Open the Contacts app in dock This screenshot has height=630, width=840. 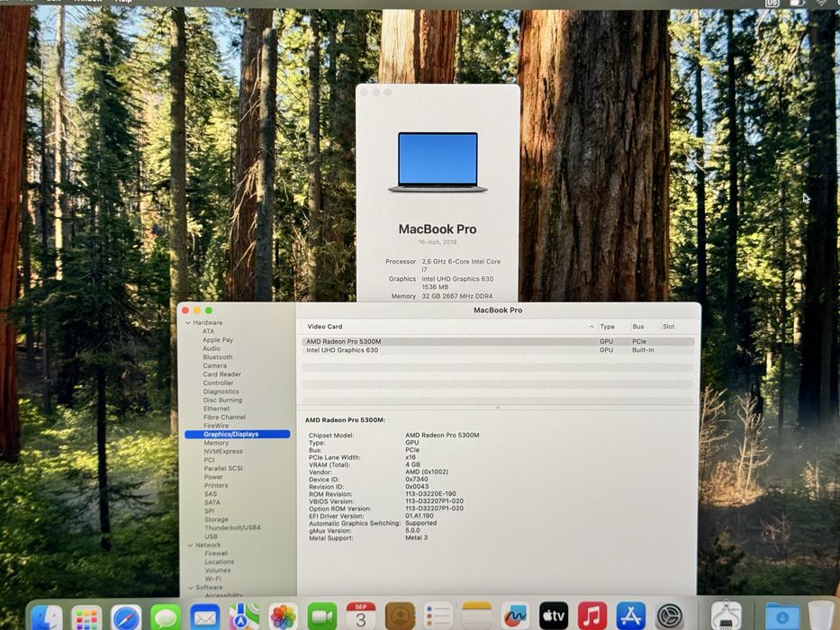coord(400,616)
